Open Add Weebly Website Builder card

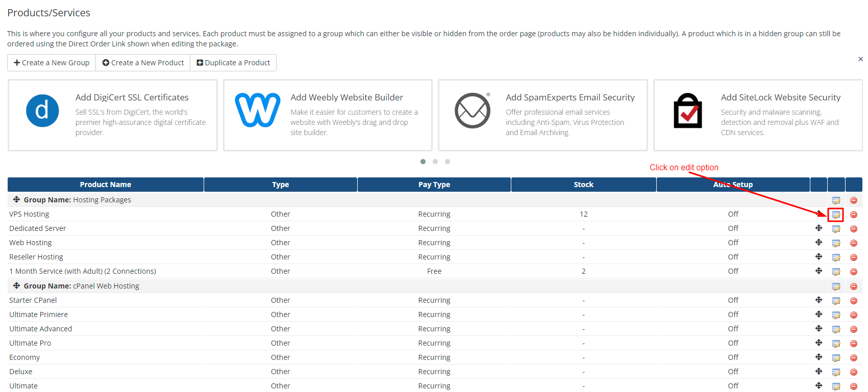click(328, 115)
